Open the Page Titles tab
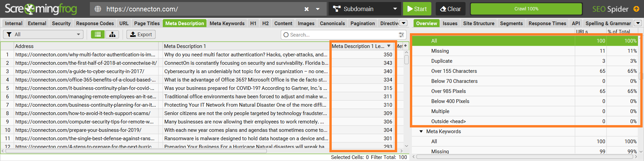Screen dimensions: 644x161 [x=147, y=23]
